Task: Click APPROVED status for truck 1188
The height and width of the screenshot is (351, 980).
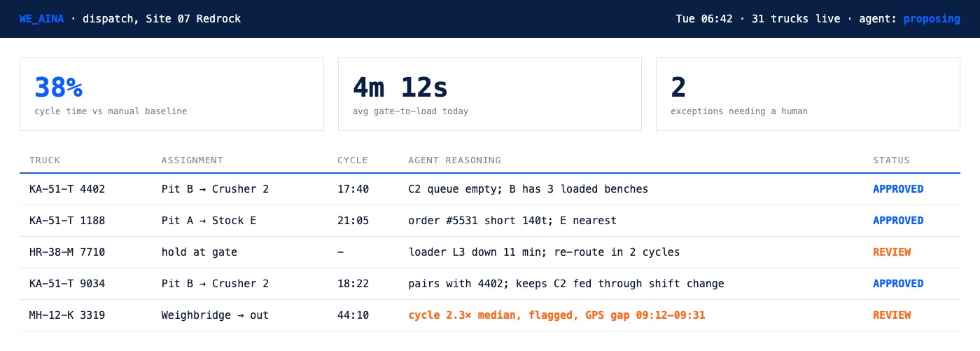Action: click(898, 221)
